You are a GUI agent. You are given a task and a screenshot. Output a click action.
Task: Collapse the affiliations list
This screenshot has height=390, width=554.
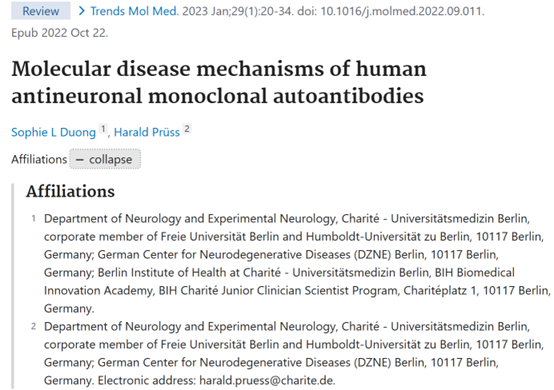tap(105, 159)
